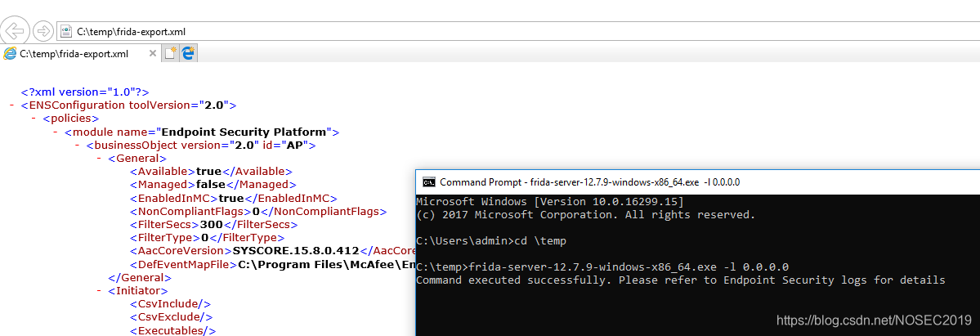Collapse the Initiator node
980x336 pixels.
tap(99, 291)
